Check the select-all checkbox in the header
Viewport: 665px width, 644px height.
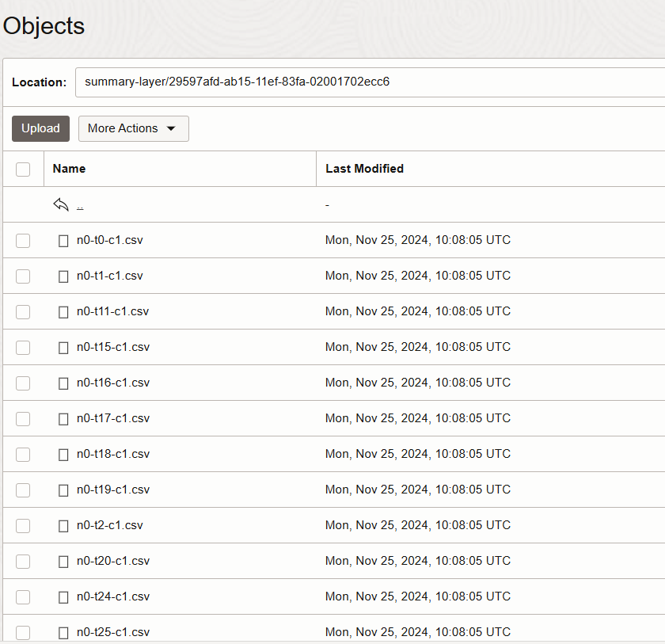[x=23, y=169]
